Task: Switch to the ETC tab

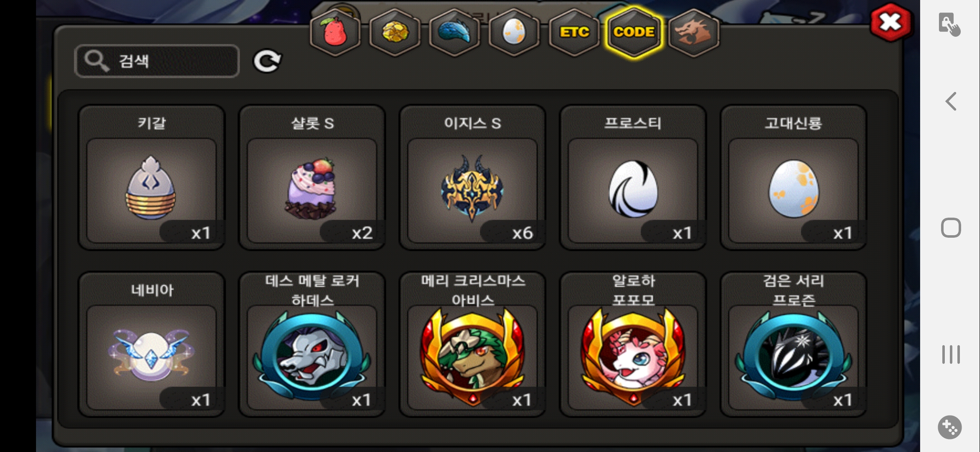Action: pyautogui.click(x=574, y=33)
